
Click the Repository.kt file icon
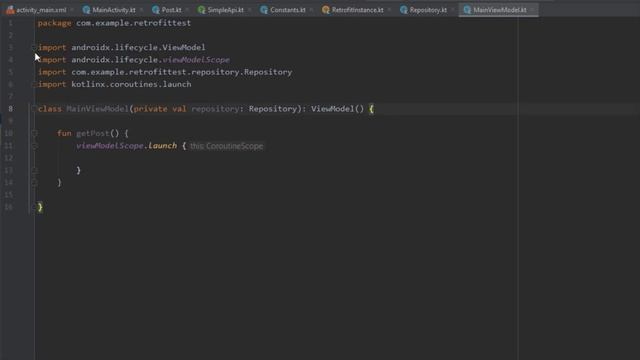pyautogui.click(x=404, y=10)
